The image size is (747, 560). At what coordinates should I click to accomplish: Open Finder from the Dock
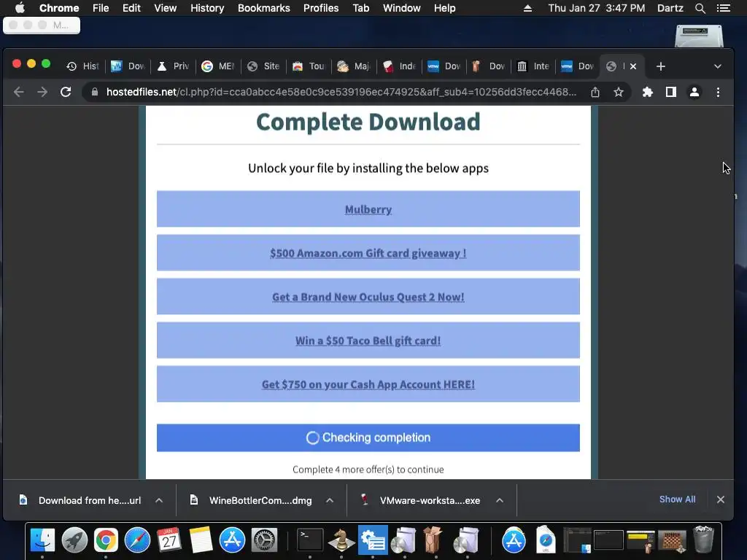click(x=42, y=540)
